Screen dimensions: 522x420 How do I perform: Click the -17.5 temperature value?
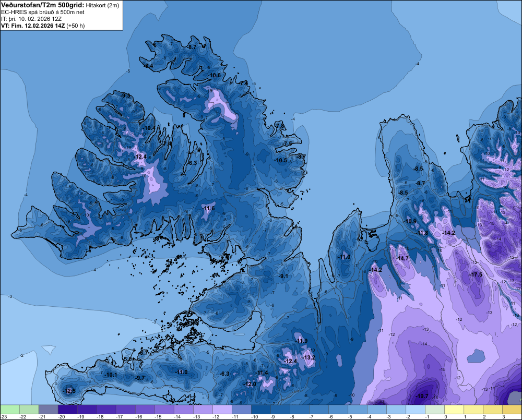pos(476,274)
